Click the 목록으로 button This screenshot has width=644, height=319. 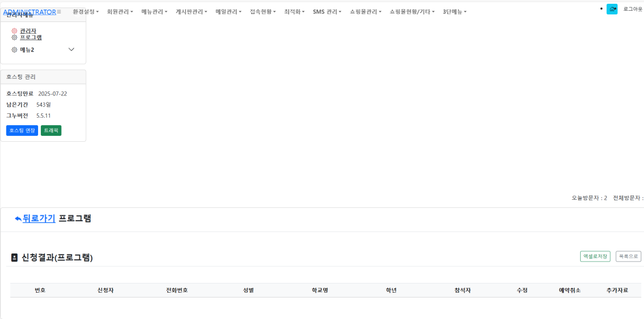628,256
